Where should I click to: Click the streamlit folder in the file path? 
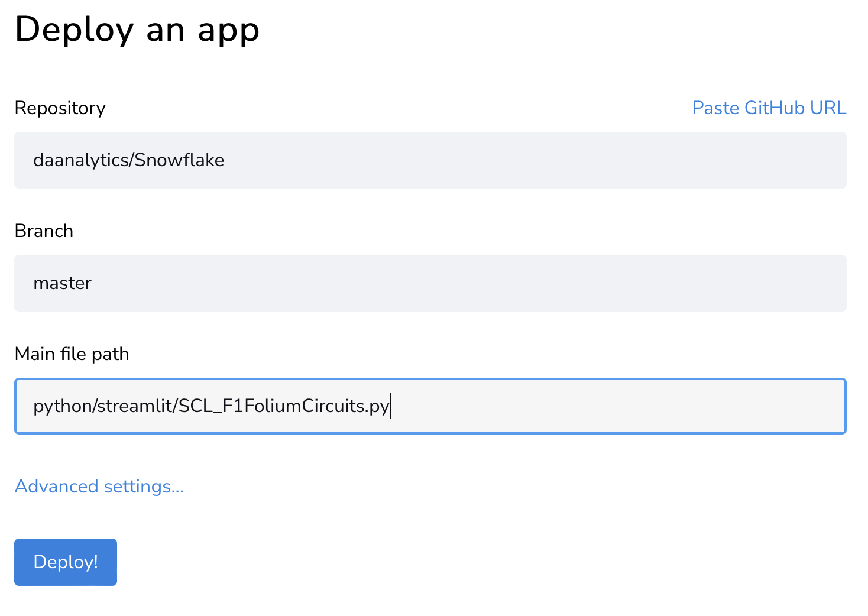point(134,406)
